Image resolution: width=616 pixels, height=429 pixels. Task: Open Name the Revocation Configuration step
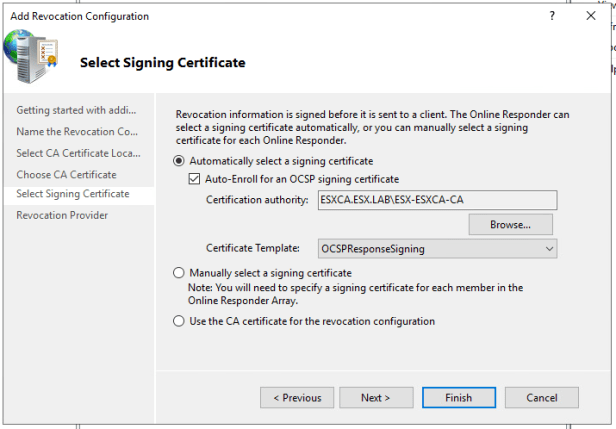coord(77,132)
